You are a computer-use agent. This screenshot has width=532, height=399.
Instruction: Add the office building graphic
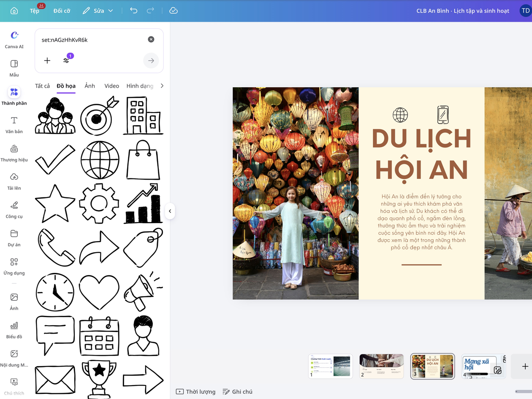click(x=143, y=116)
